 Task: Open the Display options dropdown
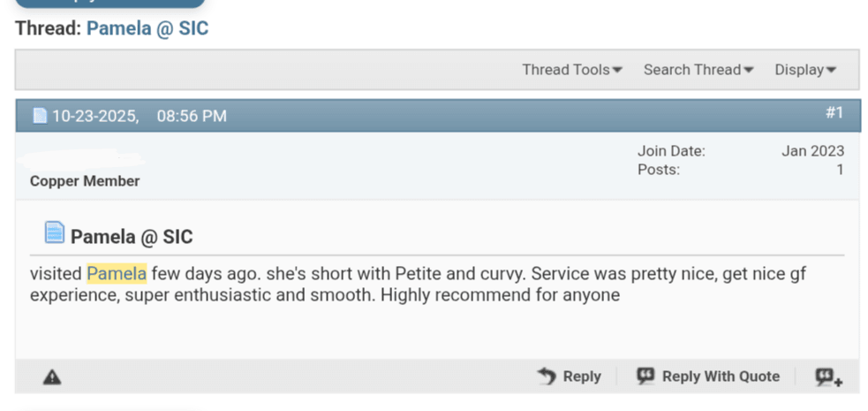click(x=804, y=70)
